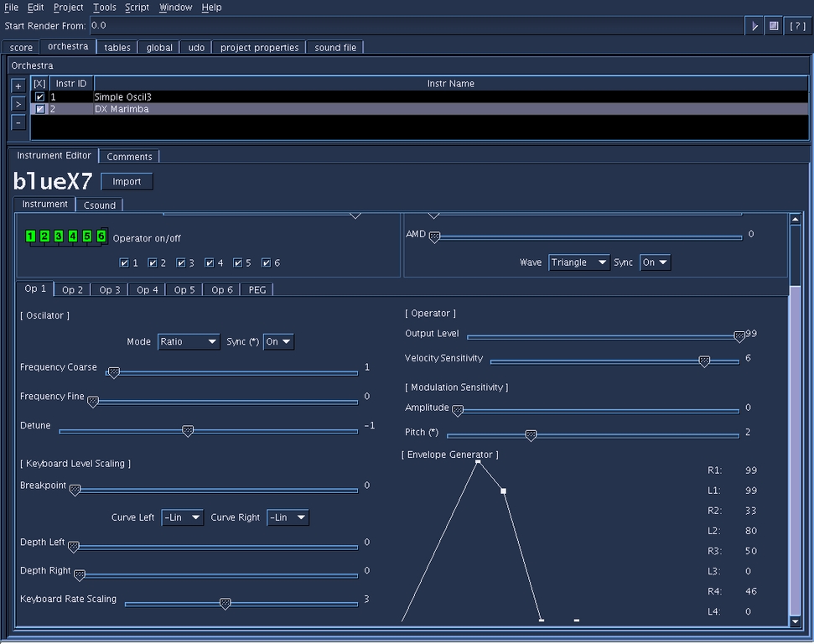814x644 pixels.
Task: Select the PEG operator tab
Action: 256,289
